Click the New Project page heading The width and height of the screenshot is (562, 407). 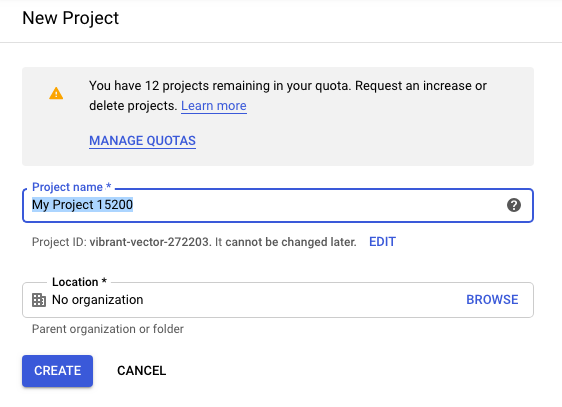[x=71, y=18]
